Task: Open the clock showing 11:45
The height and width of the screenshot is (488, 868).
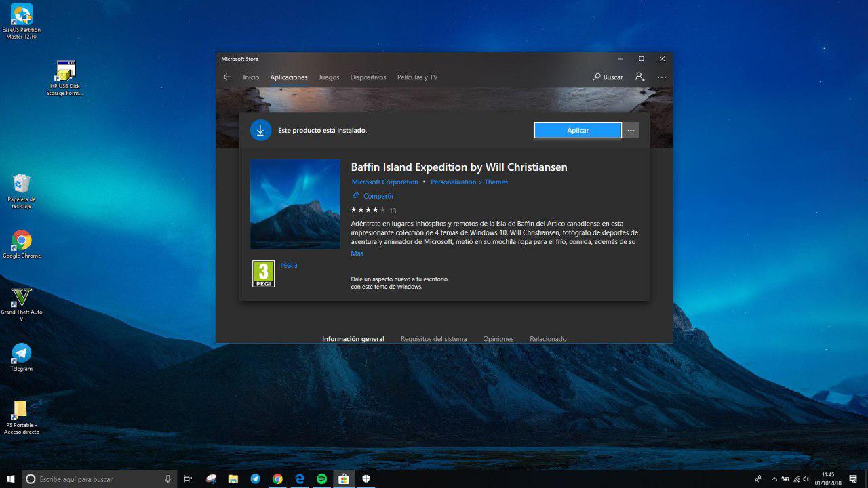Action: (x=828, y=479)
